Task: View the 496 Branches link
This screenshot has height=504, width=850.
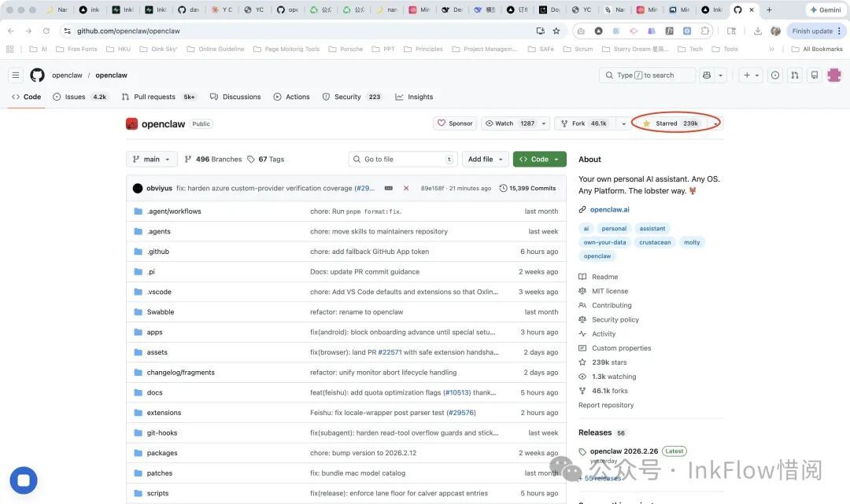Action: [213, 159]
